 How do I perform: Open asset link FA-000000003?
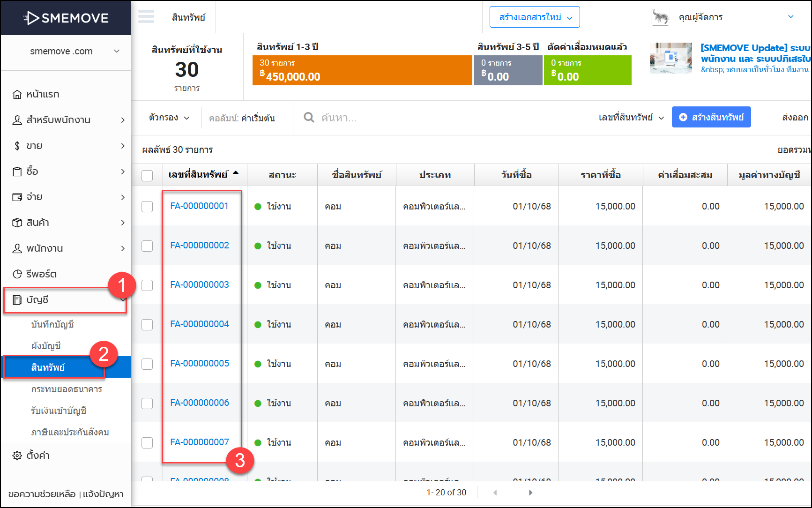coord(200,284)
